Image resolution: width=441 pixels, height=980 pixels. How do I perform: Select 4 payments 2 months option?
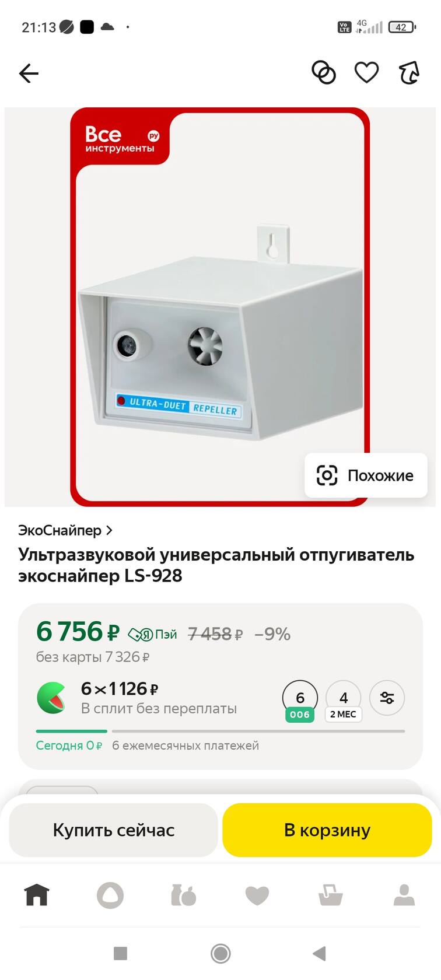pos(344,701)
